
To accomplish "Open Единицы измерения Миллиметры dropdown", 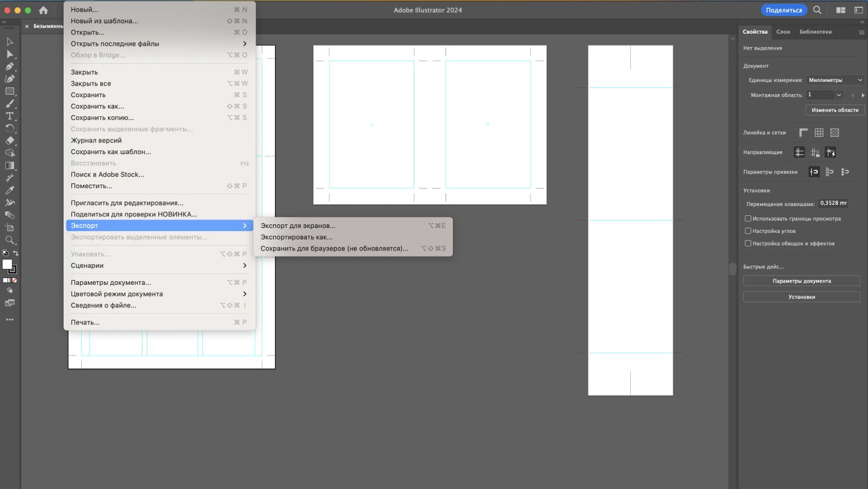I will click(835, 80).
